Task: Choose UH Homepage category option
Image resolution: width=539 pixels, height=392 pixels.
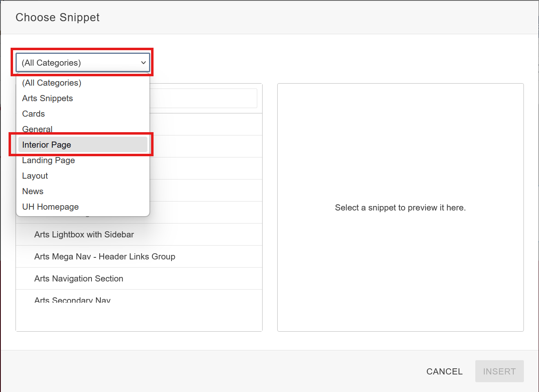Action: click(x=51, y=207)
